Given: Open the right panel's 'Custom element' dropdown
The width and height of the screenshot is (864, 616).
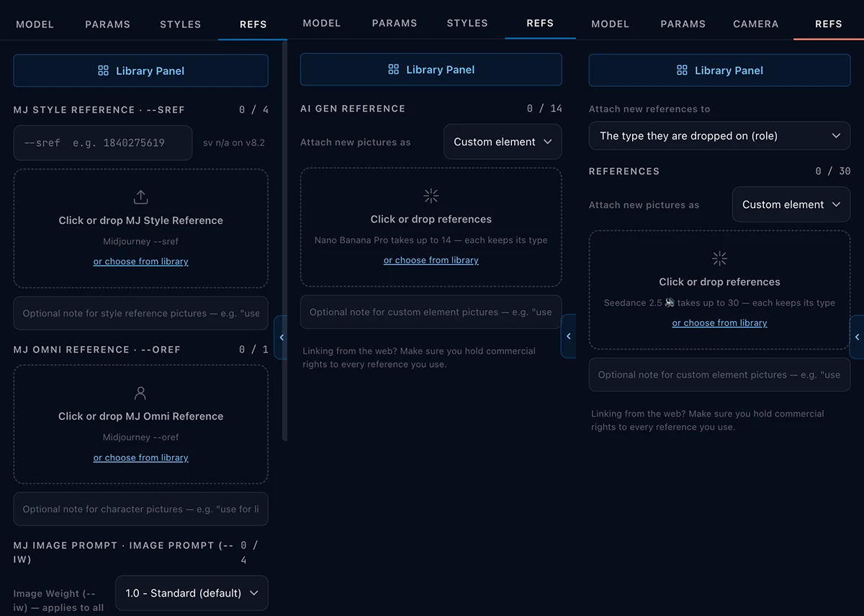Looking at the screenshot, I should pyautogui.click(x=791, y=204).
